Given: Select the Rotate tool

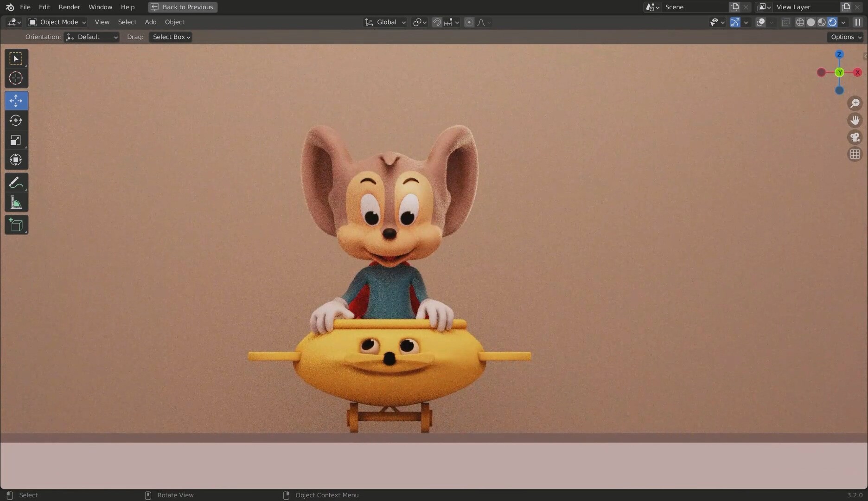Looking at the screenshot, I should pyautogui.click(x=16, y=120).
